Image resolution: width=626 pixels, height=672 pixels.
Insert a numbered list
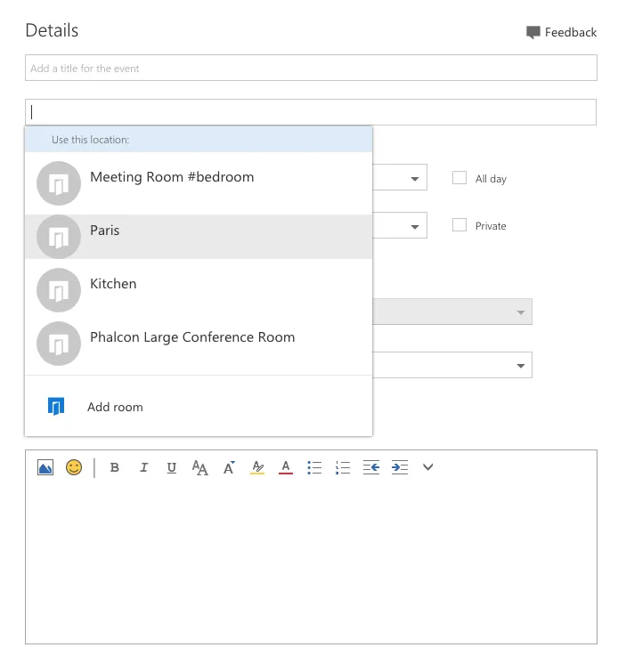point(343,467)
